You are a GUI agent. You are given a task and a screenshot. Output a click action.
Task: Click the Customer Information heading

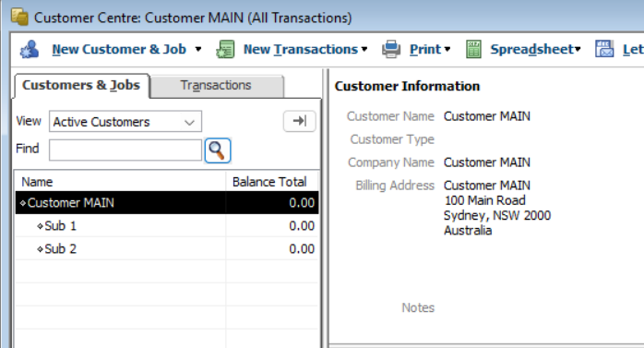pyautogui.click(x=407, y=86)
